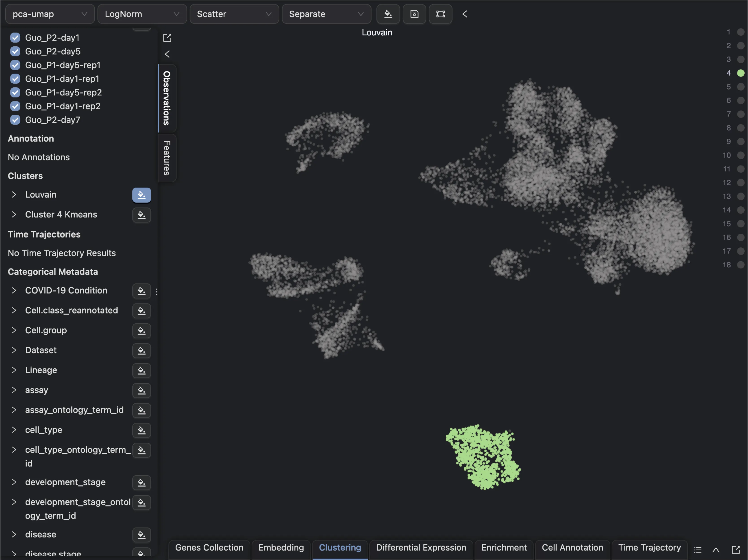The image size is (748, 560).
Task: Toggle the Guo_P1-day5-rep2 checkbox
Action: (x=15, y=92)
